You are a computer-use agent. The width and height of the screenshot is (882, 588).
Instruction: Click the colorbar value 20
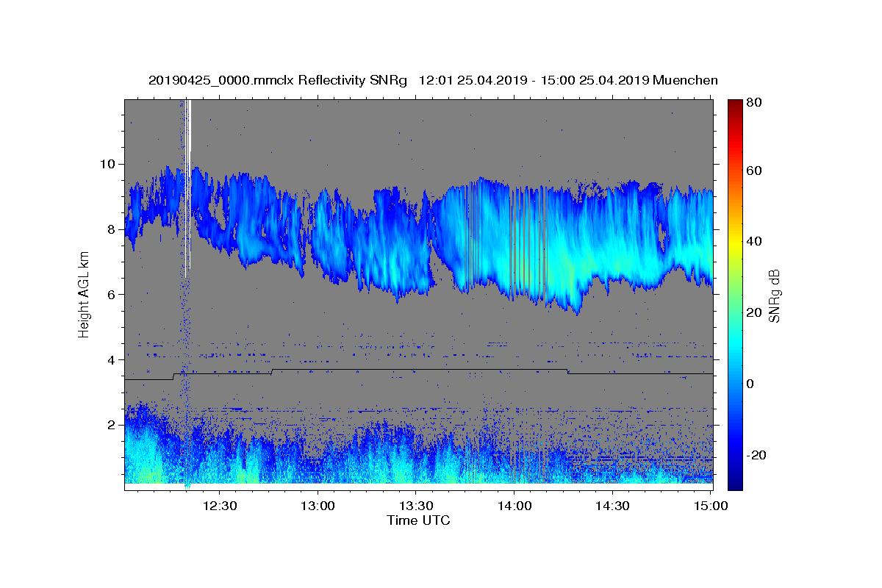(x=754, y=313)
